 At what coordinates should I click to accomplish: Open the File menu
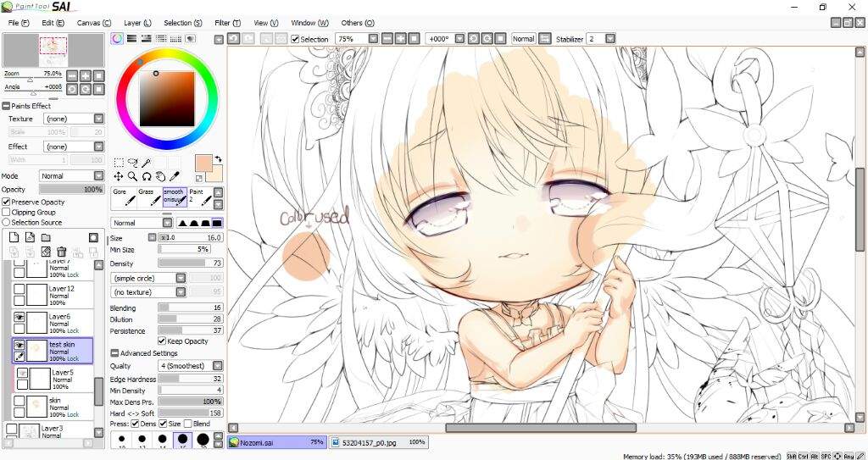19,23
